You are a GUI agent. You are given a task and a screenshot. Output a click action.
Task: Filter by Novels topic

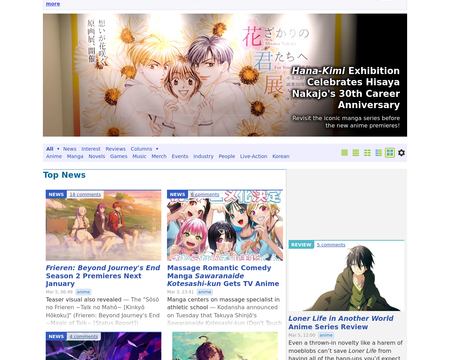[97, 156]
